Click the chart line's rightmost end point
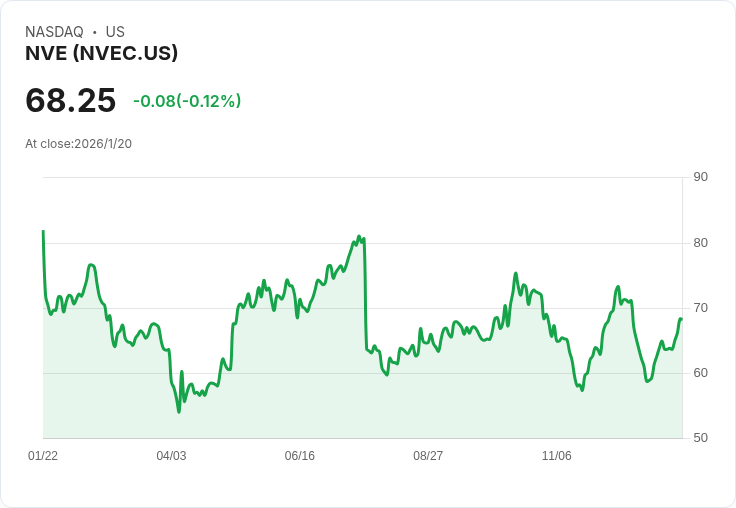Screen dimensions: 736x508 [681, 319]
